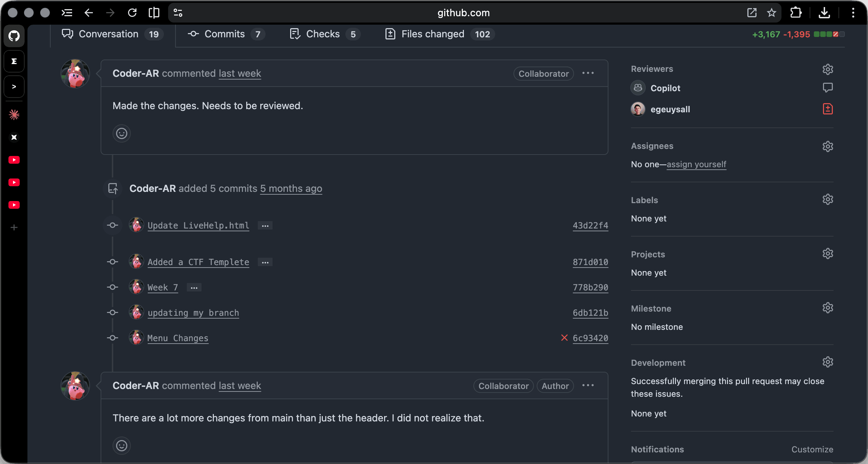Reload the page with the refresh icon
This screenshot has width=868, height=464.
coord(132,13)
